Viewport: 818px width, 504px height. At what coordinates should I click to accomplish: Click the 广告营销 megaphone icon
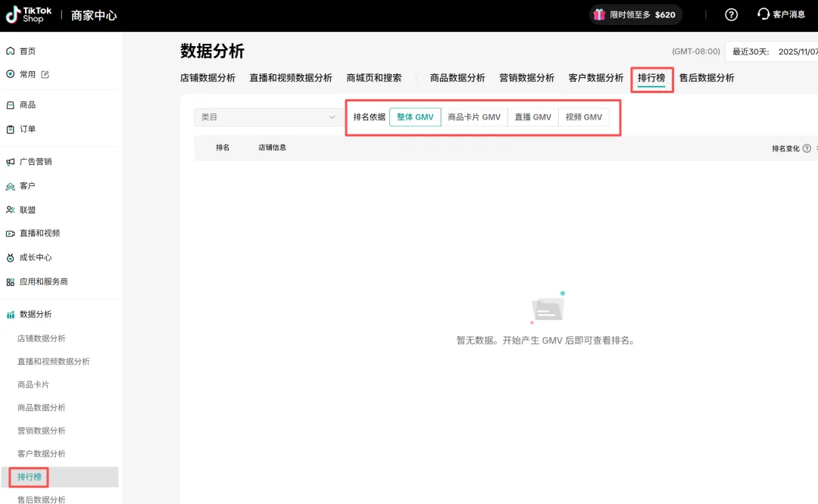(x=10, y=162)
